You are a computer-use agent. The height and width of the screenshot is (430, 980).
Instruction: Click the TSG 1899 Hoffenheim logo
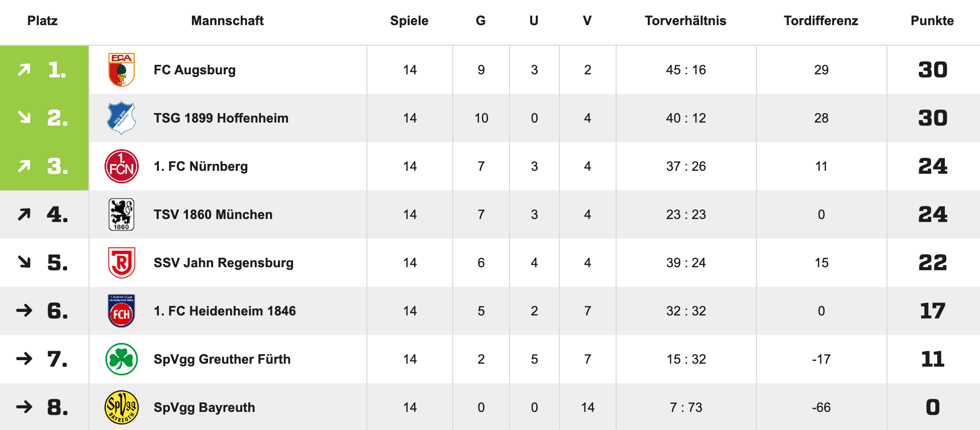[122, 118]
